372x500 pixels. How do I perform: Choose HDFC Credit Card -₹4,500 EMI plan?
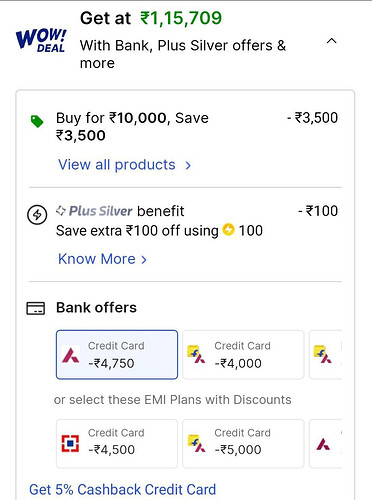117,444
